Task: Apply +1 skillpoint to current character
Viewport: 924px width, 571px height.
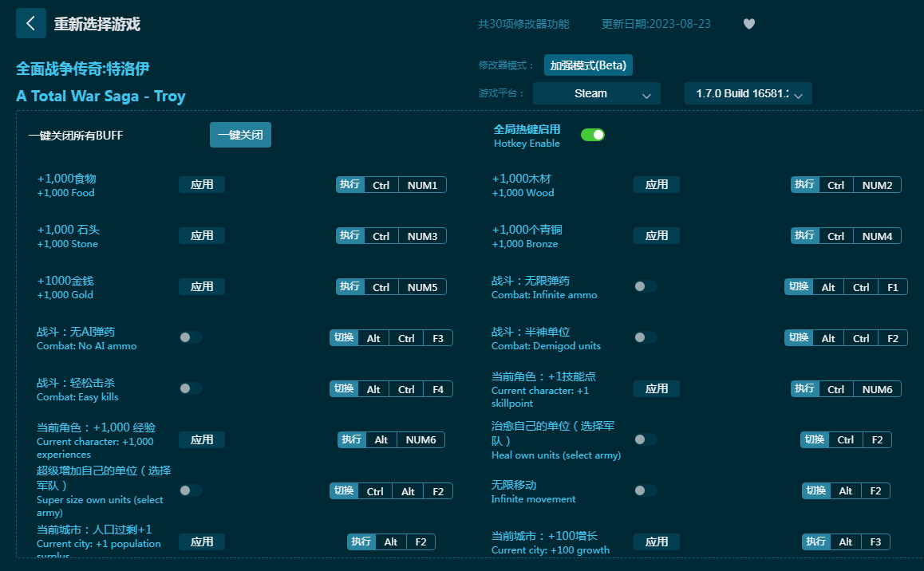Action: tap(657, 388)
